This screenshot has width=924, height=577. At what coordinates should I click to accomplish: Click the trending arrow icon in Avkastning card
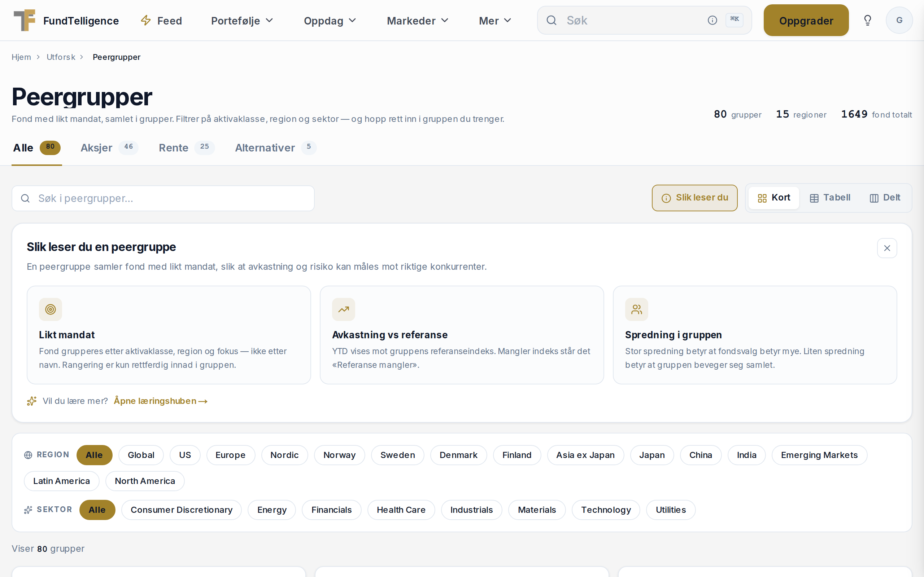343,309
